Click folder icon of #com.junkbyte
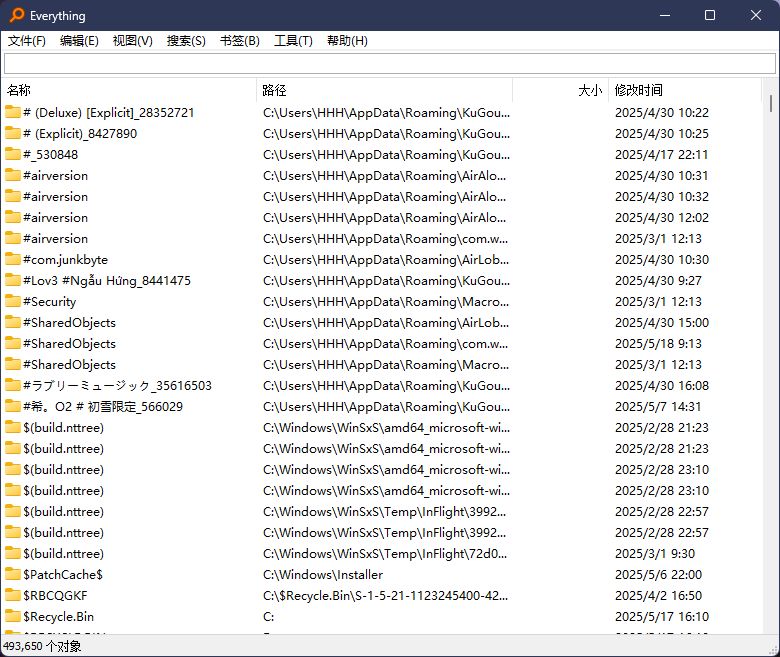The image size is (780, 657). coord(12,259)
